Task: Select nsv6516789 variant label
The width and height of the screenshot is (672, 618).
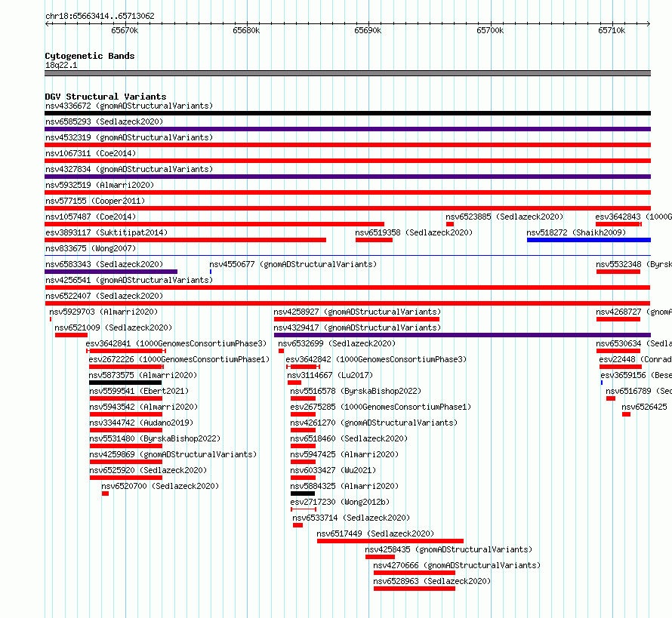Action: tap(639, 391)
